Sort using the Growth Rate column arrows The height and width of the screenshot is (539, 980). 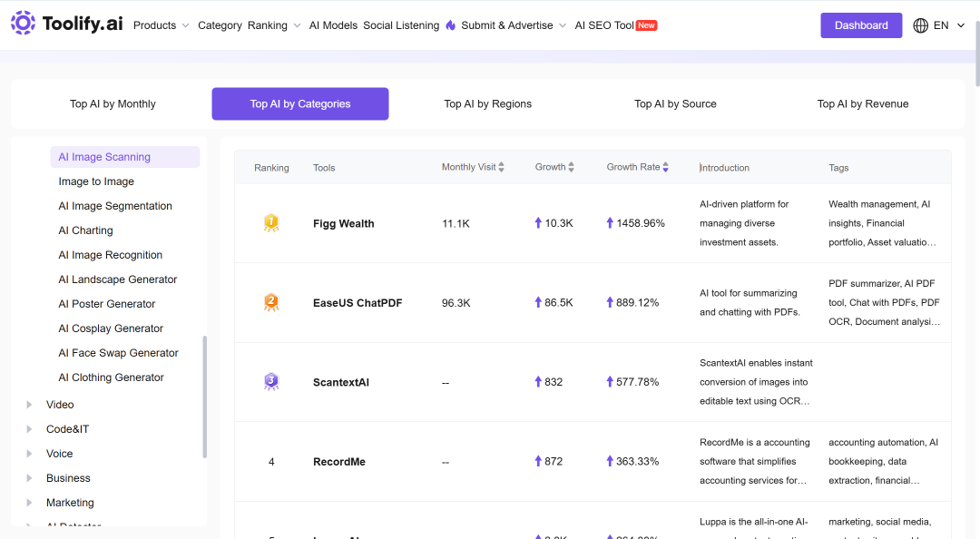(666, 167)
